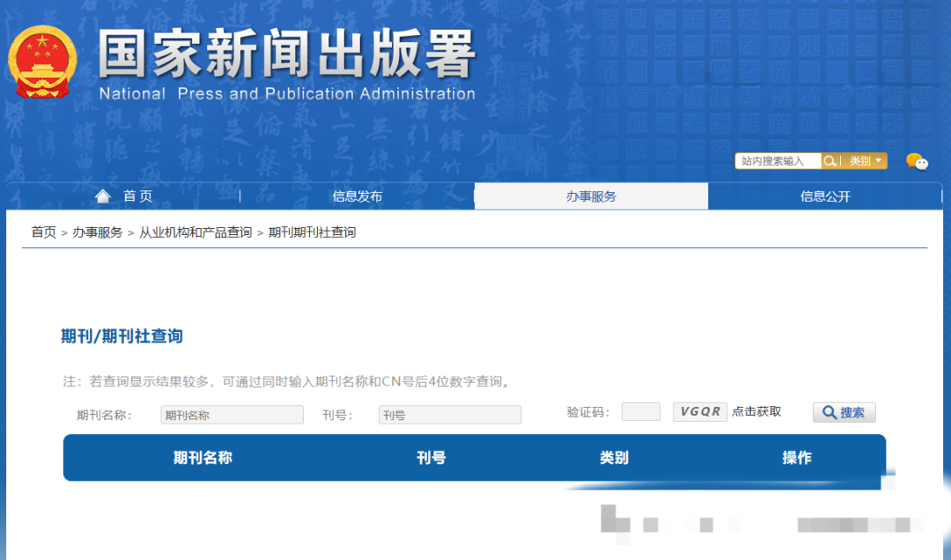Screen dimensions: 951x560
Task: Click the 操作 table column header
Action: tap(797, 458)
